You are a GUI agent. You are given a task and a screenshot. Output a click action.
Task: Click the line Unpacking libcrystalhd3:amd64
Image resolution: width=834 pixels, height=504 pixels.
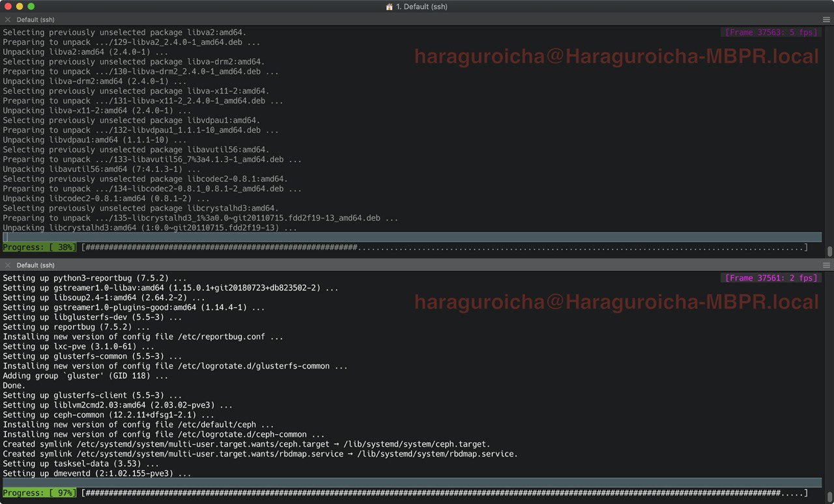pos(150,228)
